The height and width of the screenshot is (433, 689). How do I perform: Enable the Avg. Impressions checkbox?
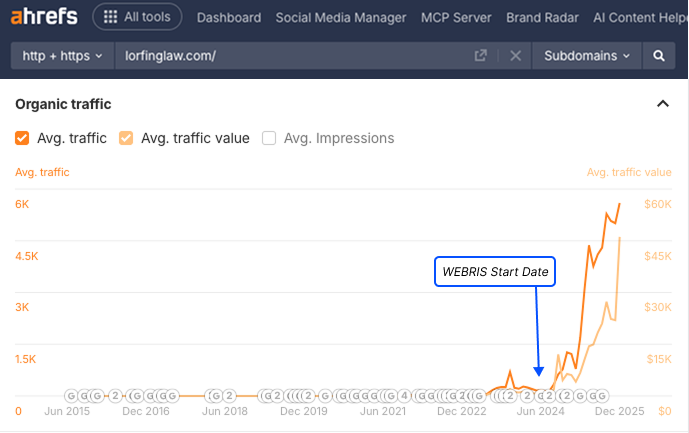coord(269,138)
